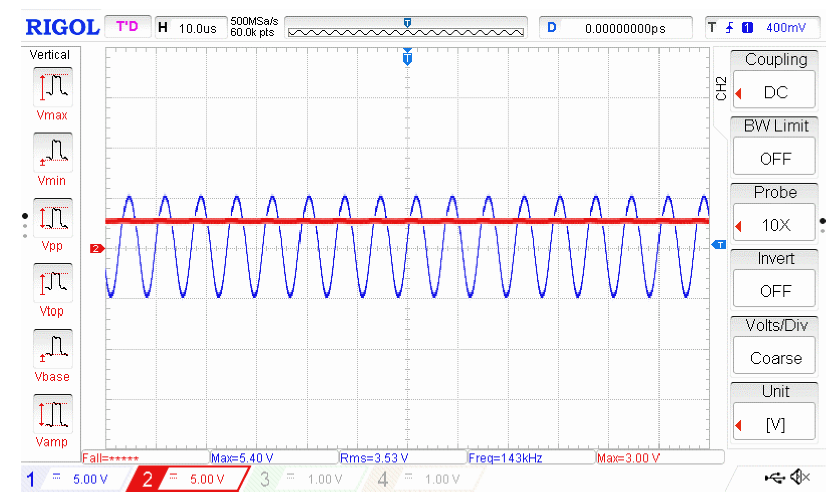Click the 60.0k pts memory depth readout
This screenshot has height=504, width=839.
tap(252, 33)
